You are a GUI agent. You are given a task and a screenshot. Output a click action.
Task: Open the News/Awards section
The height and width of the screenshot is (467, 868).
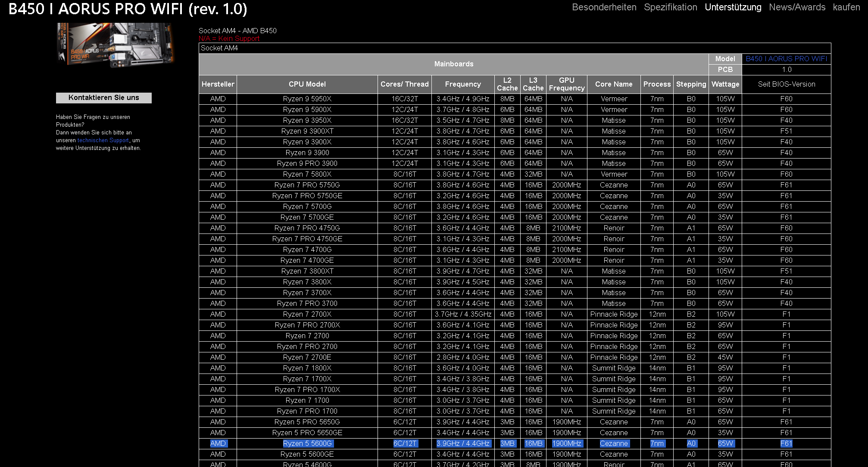point(797,7)
